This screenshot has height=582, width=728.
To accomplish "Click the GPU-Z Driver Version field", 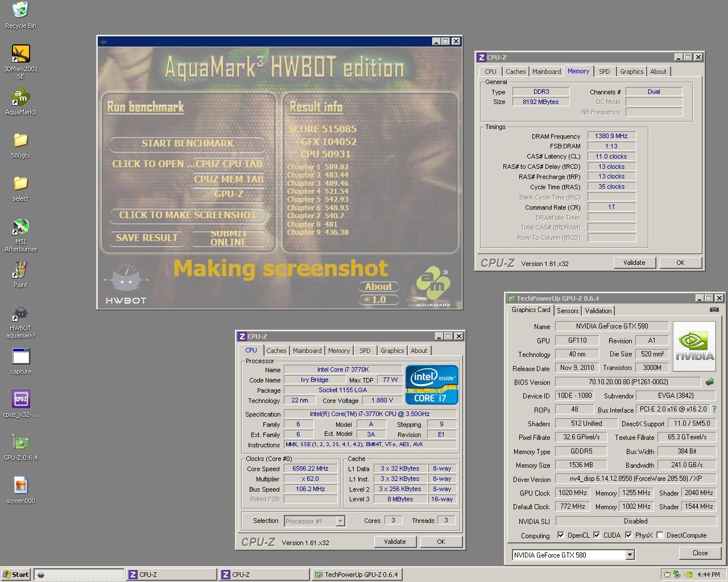I will pyautogui.click(x=635, y=479).
